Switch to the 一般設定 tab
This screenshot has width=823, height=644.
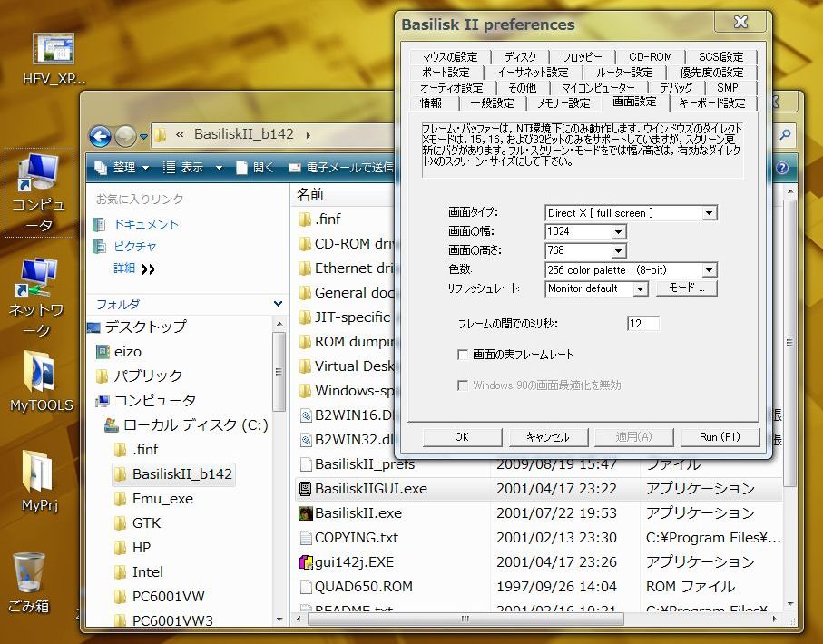[492, 102]
